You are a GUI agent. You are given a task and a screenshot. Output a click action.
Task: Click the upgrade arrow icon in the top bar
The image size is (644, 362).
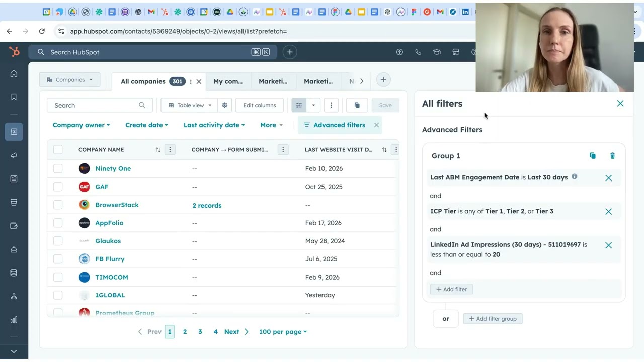click(399, 52)
